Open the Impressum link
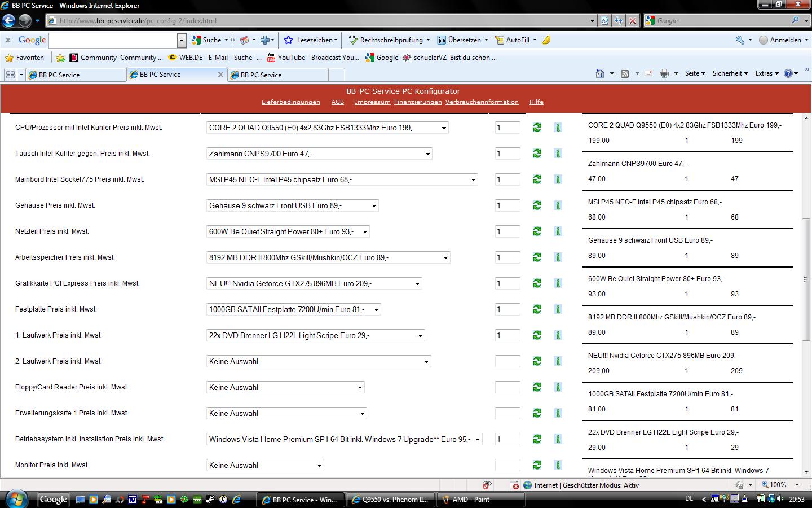Viewport: 812px width, 508px height. pyautogui.click(x=373, y=102)
